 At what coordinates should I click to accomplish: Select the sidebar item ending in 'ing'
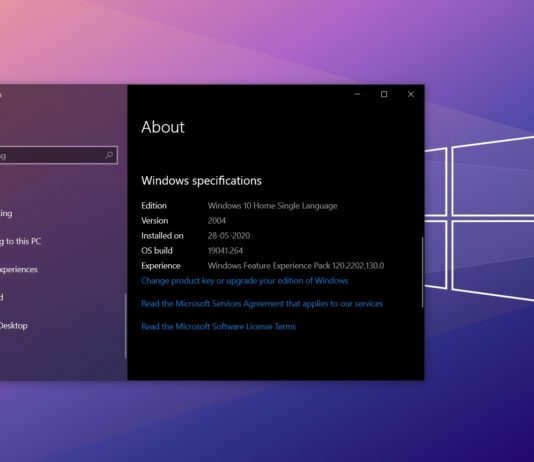click(6, 213)
